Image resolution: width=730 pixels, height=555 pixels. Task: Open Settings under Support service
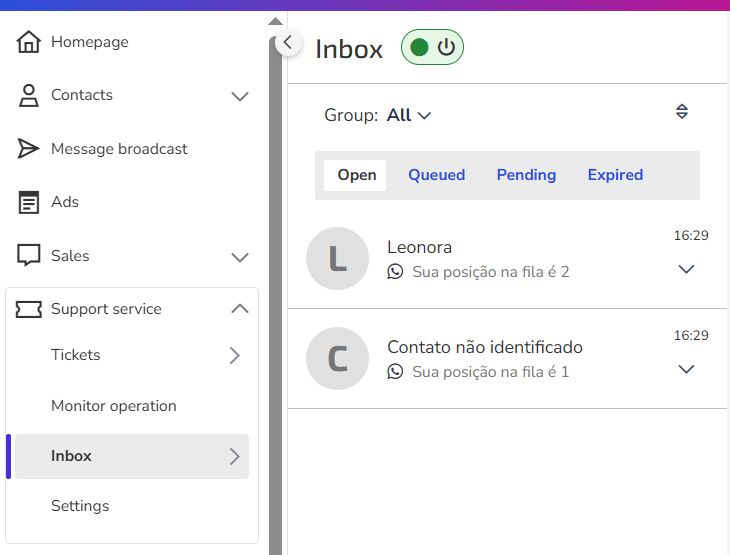tap(80, 506)
